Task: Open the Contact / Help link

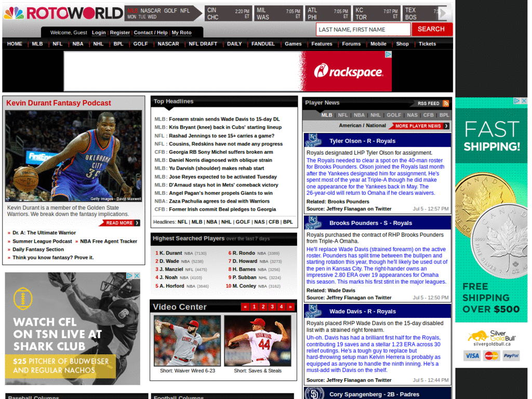Action: pos(151,33)
